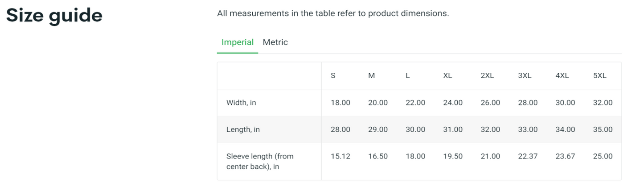The width and height of the screenshot is (644, 183).
Task: Click the XL size column header
Action: 447,76
